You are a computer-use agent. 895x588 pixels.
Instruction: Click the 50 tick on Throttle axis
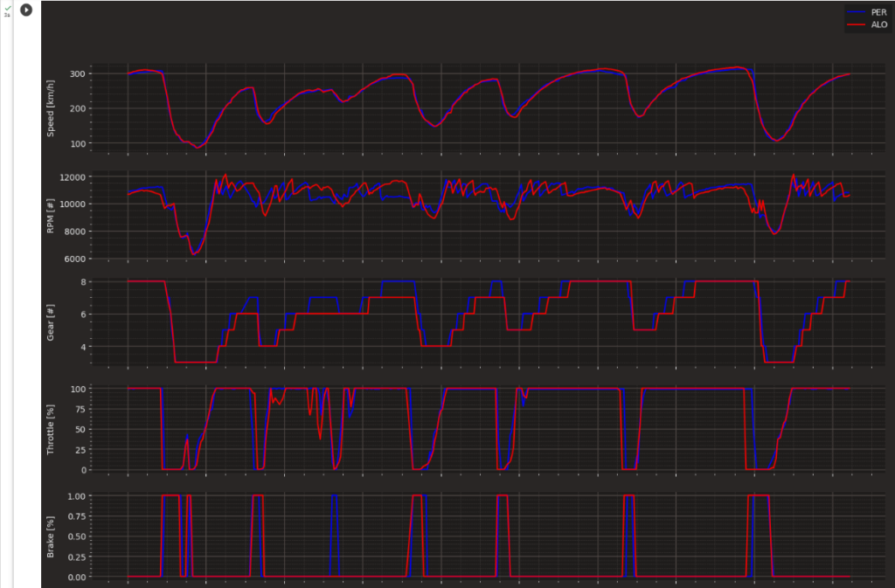tap(79, 429)
